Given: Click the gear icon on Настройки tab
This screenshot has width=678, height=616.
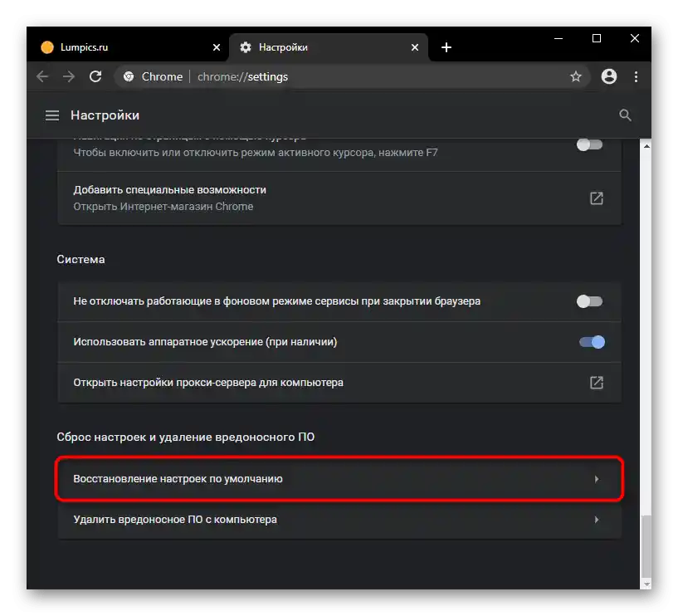Looking at the screenshot, I should [246, 47].
